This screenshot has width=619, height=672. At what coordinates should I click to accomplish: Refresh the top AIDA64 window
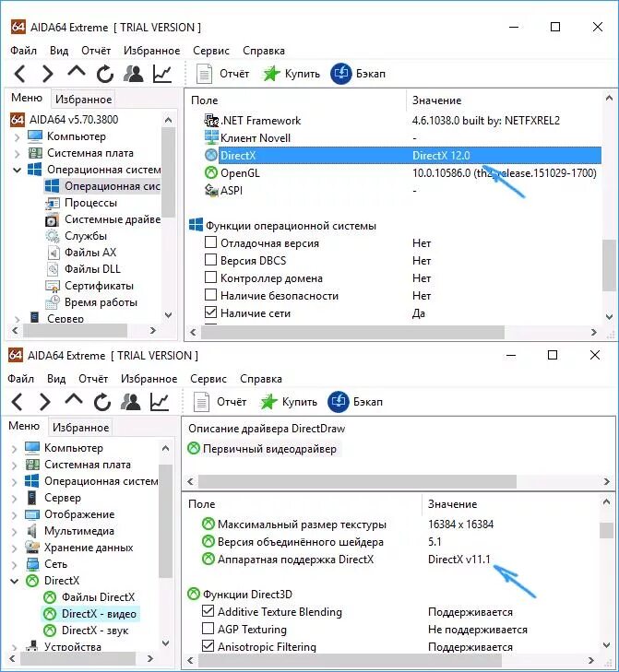click(x=104, y=74)
